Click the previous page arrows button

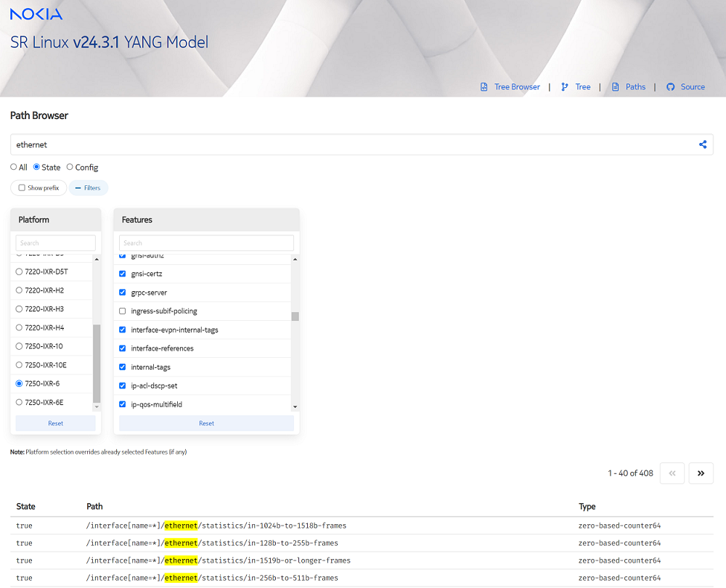coord(672,473)
